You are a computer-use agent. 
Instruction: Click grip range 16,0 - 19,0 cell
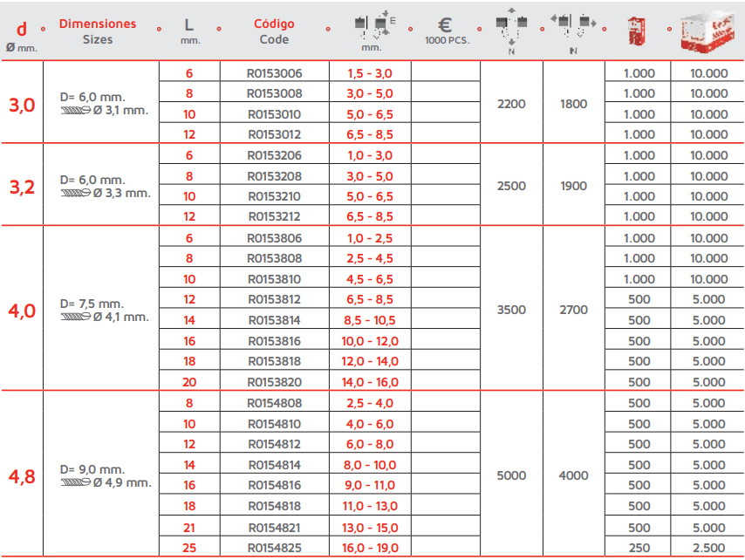[x=370, y=548]
